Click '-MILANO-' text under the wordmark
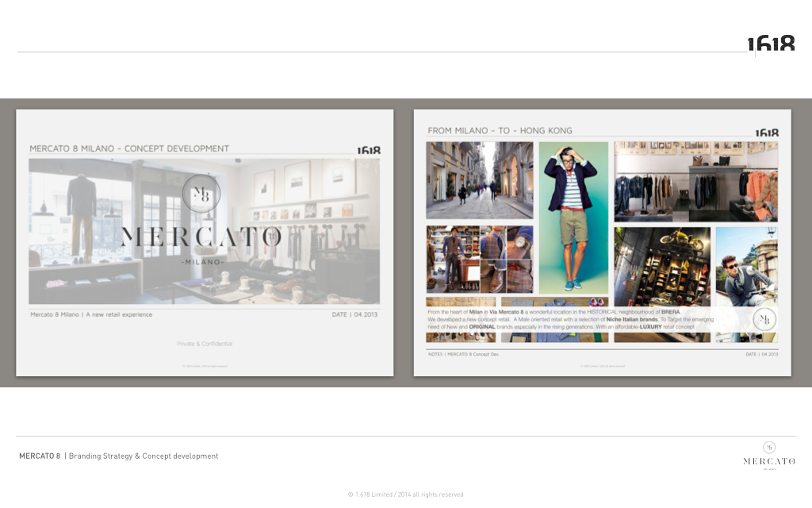This screenshot has height=508, width=812. [x=202, y=262]
